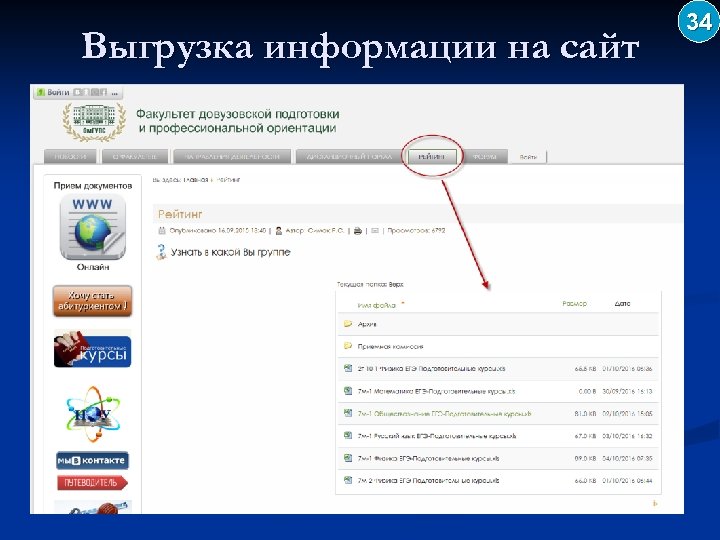Click the ОмГУПС university emblem logo
The image size is (720, 540).
[x=94, y=121]
